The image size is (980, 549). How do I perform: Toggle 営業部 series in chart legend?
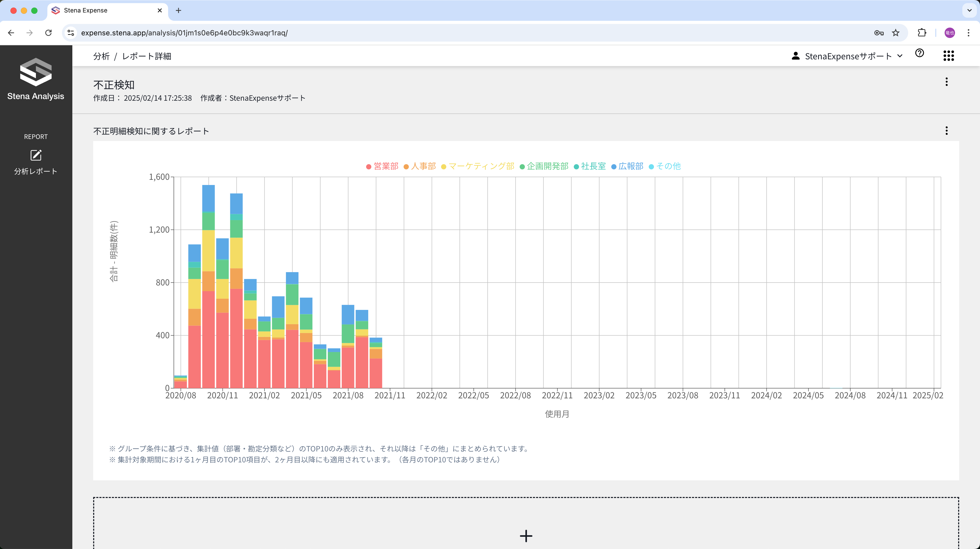[382, 166]
